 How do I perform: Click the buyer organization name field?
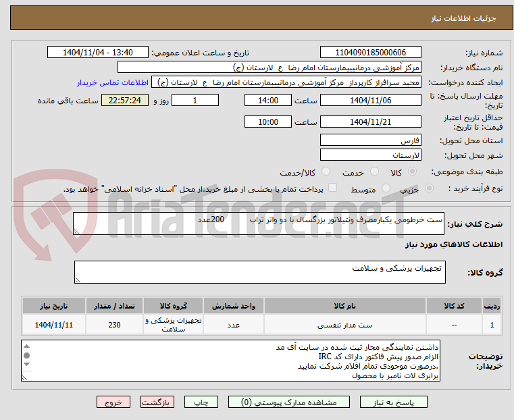[269, 68]
